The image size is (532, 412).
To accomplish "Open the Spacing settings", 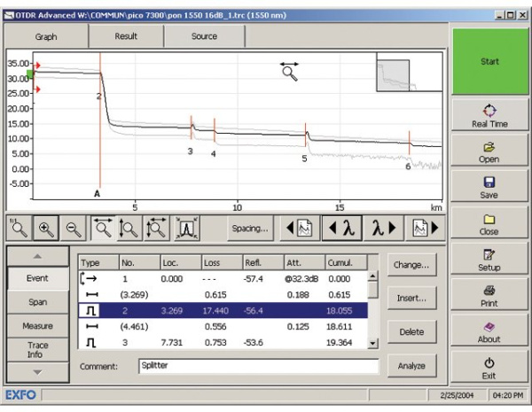I will 250,229.
